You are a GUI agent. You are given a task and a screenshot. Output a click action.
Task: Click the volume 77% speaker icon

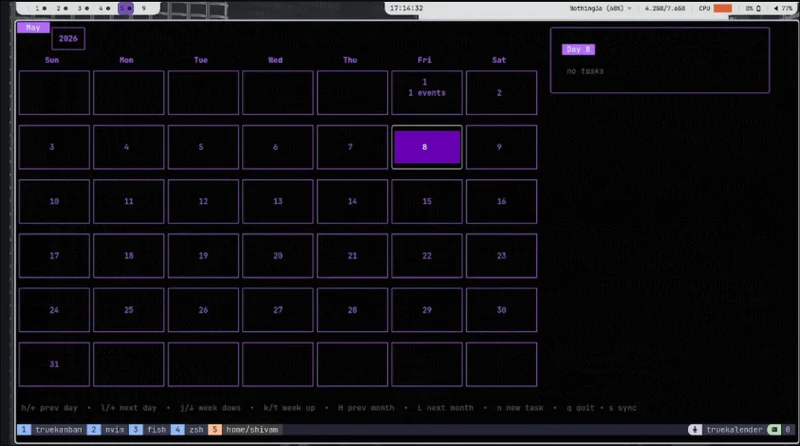coord(783,8)
